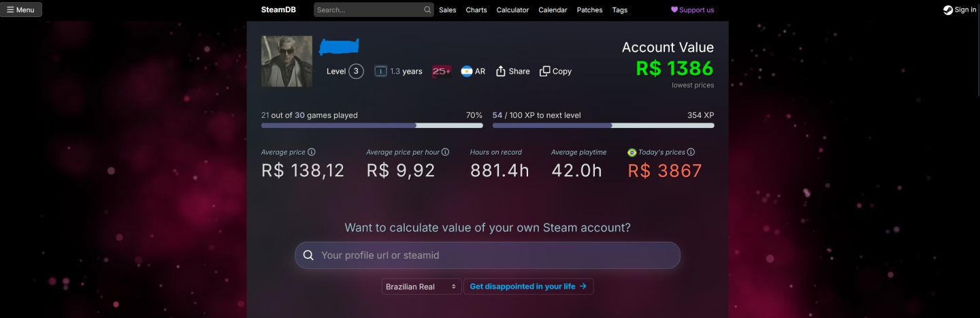
Task: Click the Support us heart link
Action: (x=692, y=10)
